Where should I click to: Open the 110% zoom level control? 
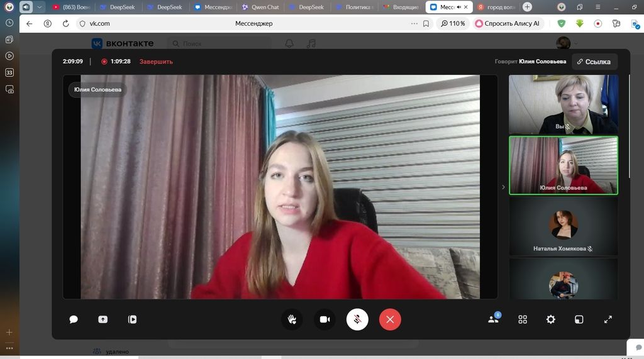pos(452,23)
